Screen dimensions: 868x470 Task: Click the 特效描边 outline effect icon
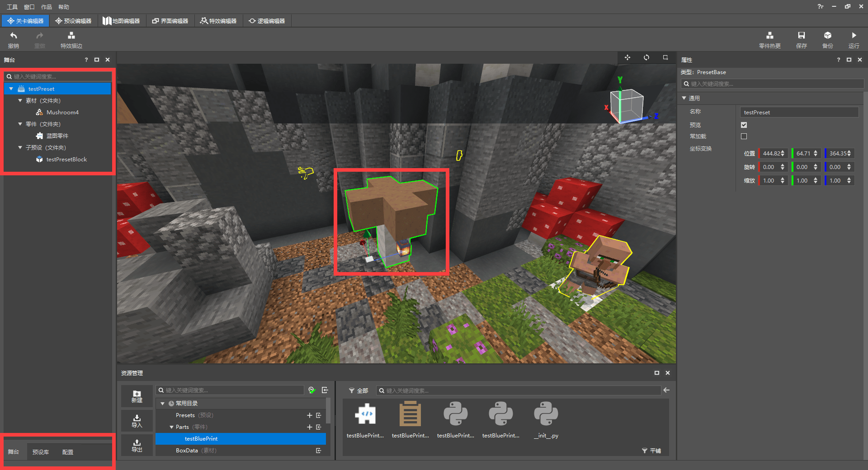(71, 36)
